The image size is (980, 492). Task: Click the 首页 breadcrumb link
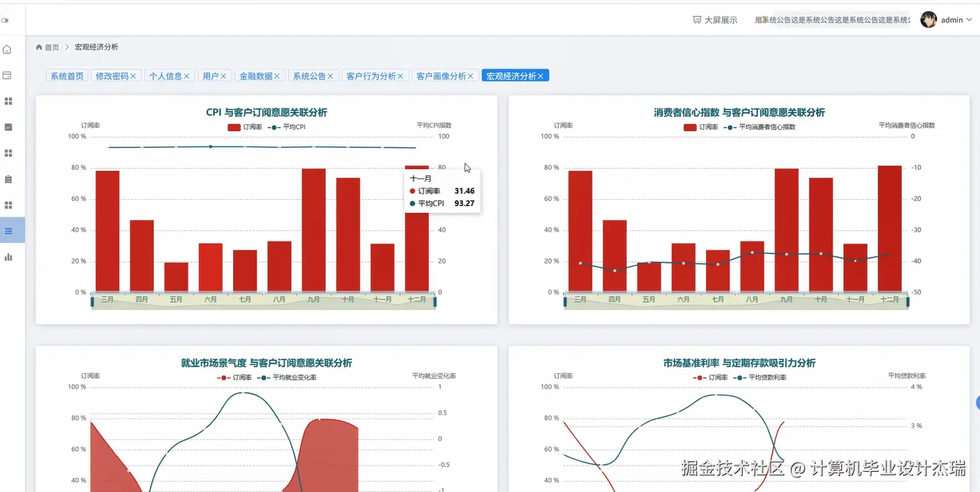click(x=52, y=47)
